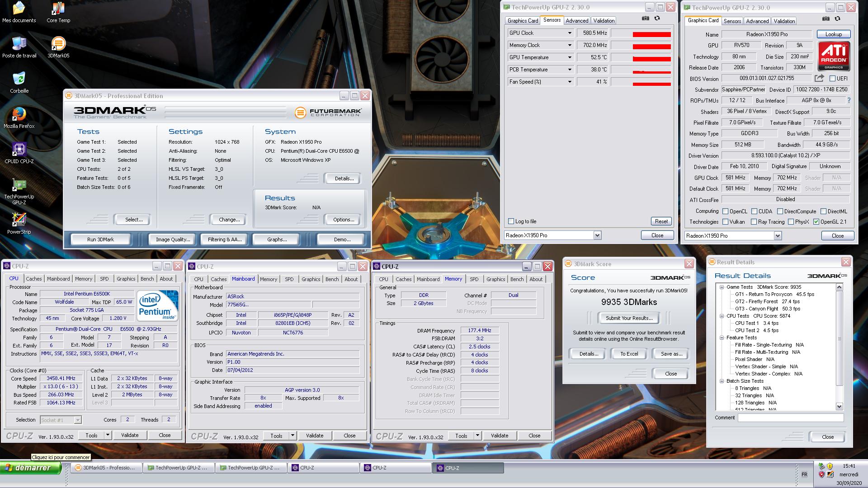Click the GPU-Z screenshot camera icon in Graphics Card window

point(826,19)
